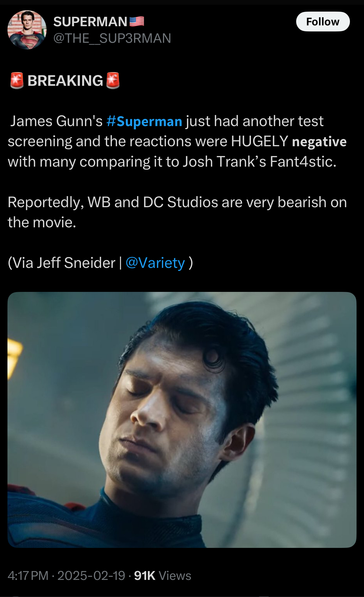
Task: Click the siren emoji before BREAKING
Action: (17, 81)
